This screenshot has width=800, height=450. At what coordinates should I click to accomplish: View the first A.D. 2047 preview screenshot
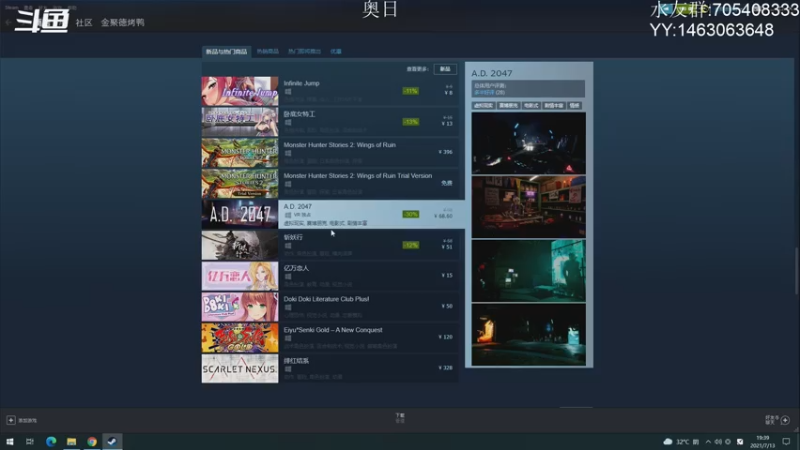pyautogui.click(x=529, y=143)
